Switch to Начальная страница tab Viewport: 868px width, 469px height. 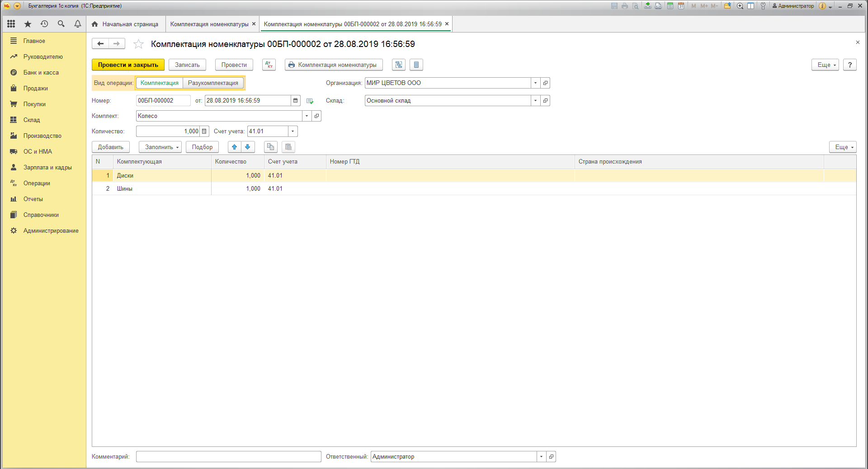pyautogui.click(x=126, y=24)
